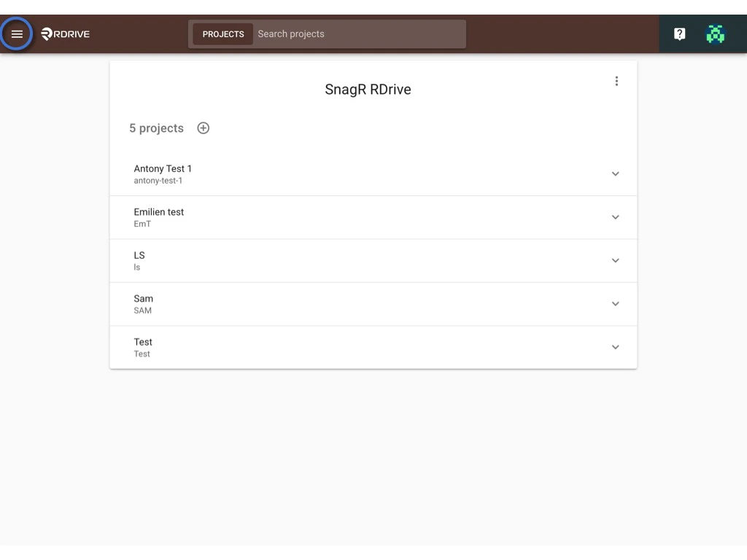
Task: Click the chevron beside the Test project
Action: pyautogui.click(x=615, y=347)
